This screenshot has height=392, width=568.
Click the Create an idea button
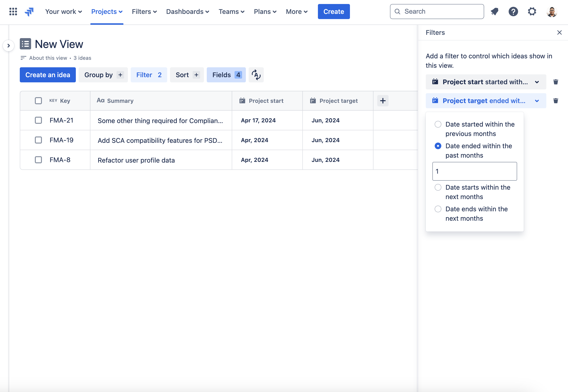pos(47,75)
